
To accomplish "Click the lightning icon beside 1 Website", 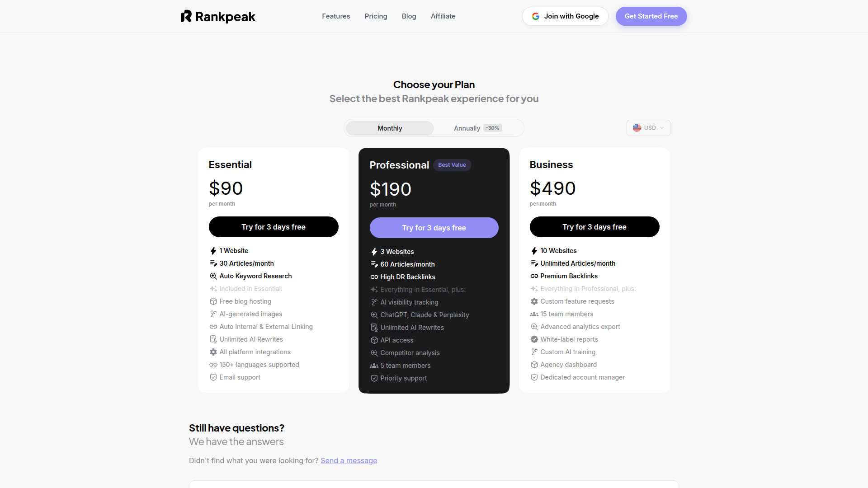I will 212,251.
